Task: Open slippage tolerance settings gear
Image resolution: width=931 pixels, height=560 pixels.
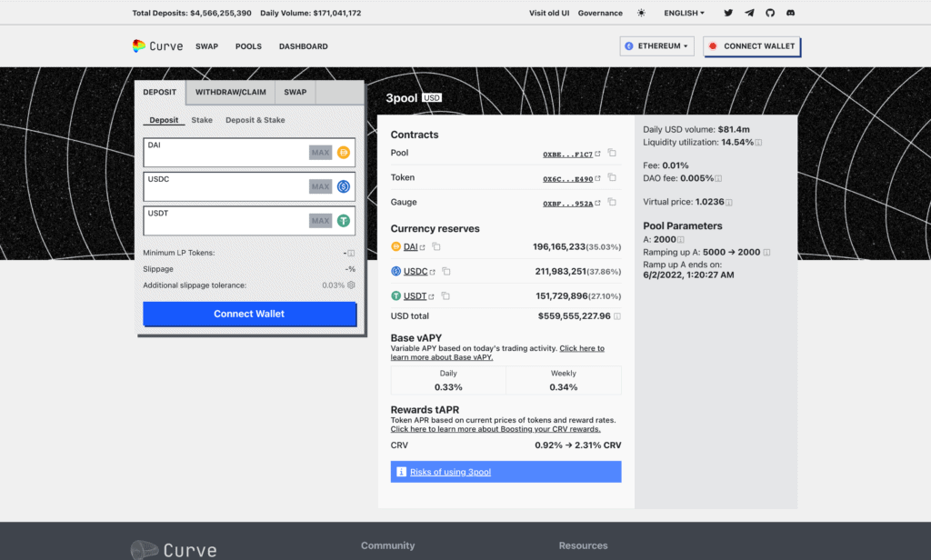Action: 351,285
